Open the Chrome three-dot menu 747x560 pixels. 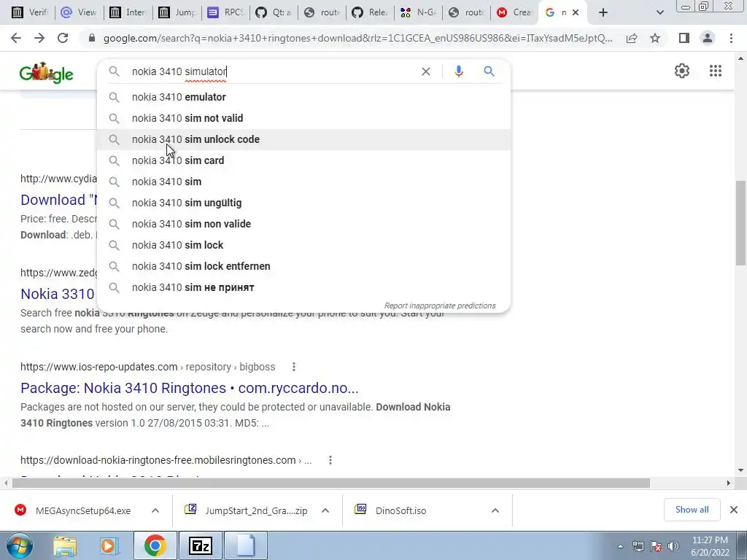[731, 38]
